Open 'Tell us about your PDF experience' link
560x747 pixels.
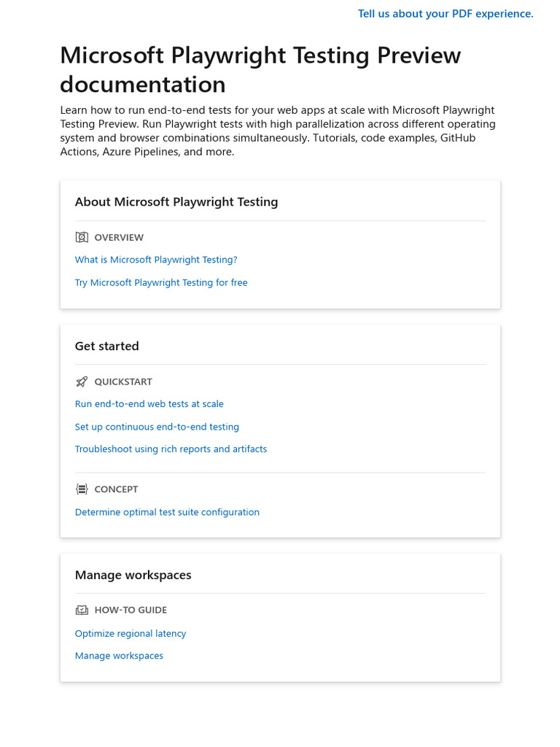coord(446,14)
